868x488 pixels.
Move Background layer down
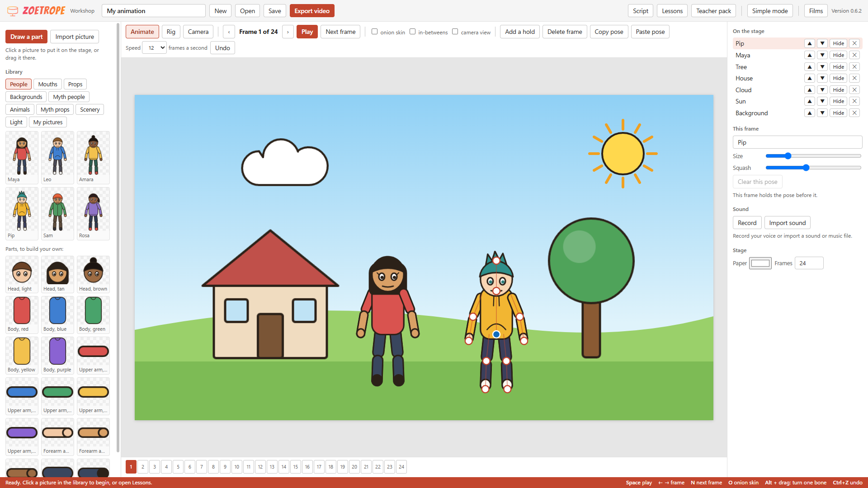point(822,113)
